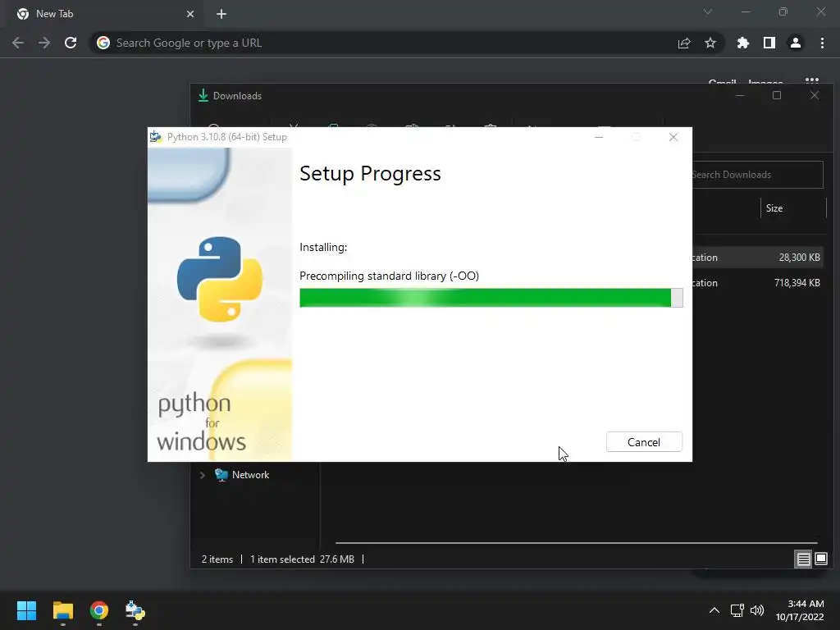This screenshot has width=840, height=630.
Task: Maximize the Downloads window
Action: pyautogui.click(x=777, y=95)
